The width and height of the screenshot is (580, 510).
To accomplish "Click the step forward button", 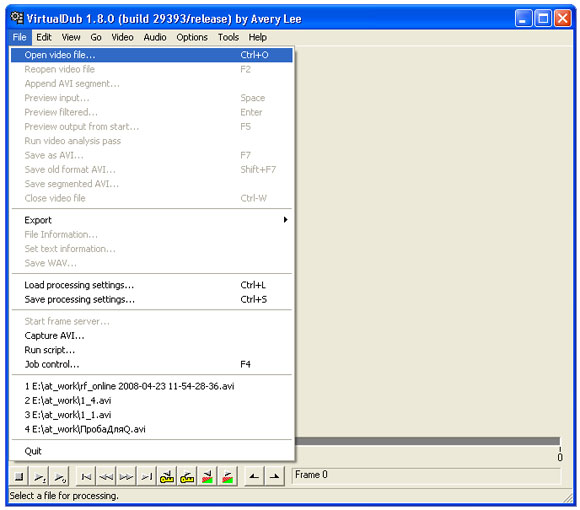I will tap(127, 477).
